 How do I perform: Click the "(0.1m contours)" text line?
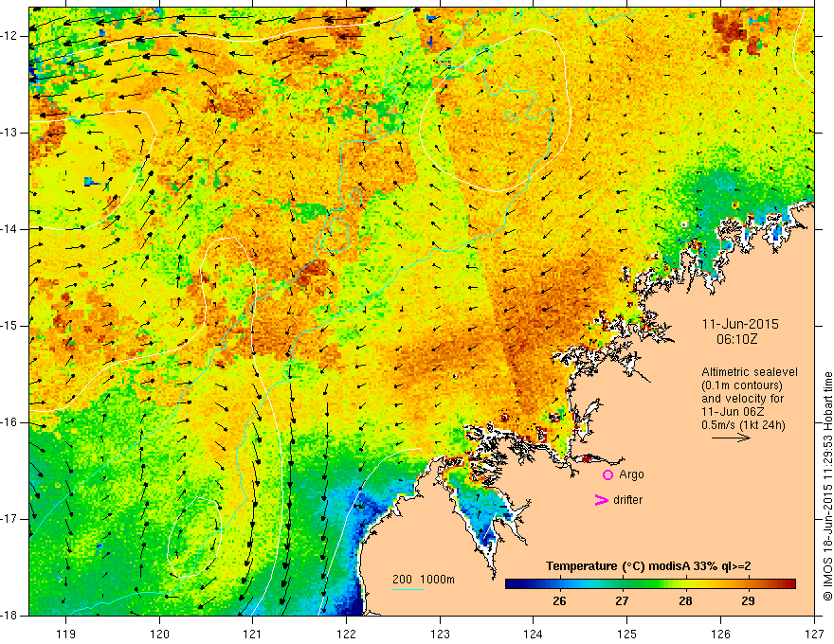pos(742,385)
